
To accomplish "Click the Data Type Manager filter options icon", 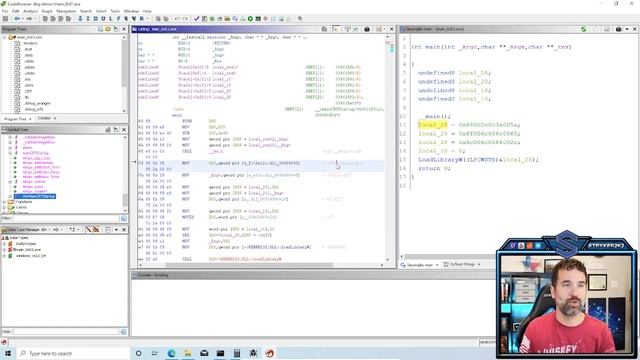I will point(124,332).
